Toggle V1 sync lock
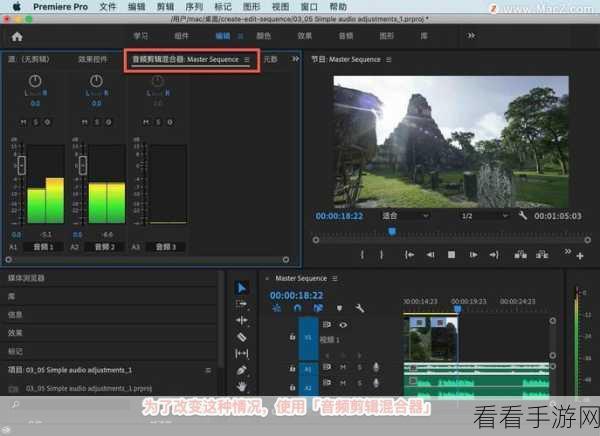The width and height of the screenshot is (600, 436). point(326,325)
